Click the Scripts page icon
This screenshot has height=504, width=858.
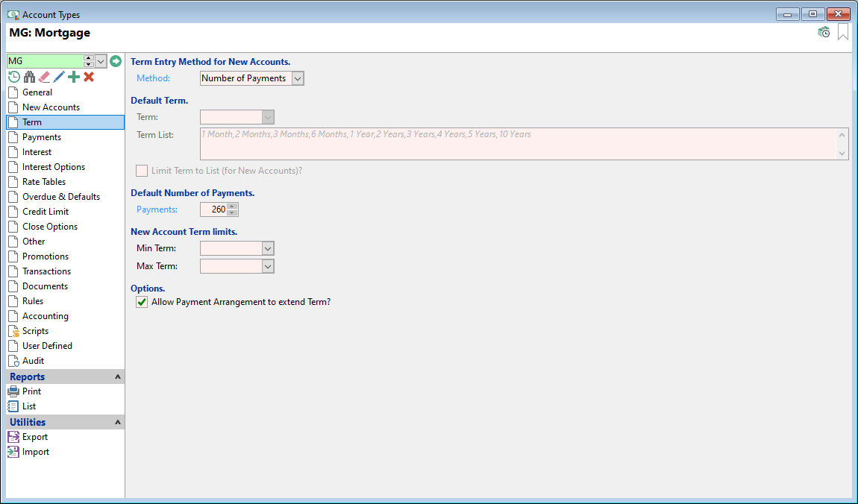click(x=13, y=331)
